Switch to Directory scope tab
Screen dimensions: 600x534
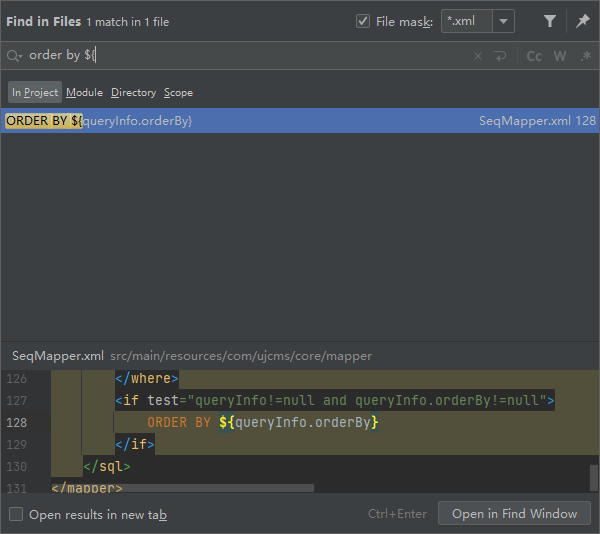click(134, 92)
